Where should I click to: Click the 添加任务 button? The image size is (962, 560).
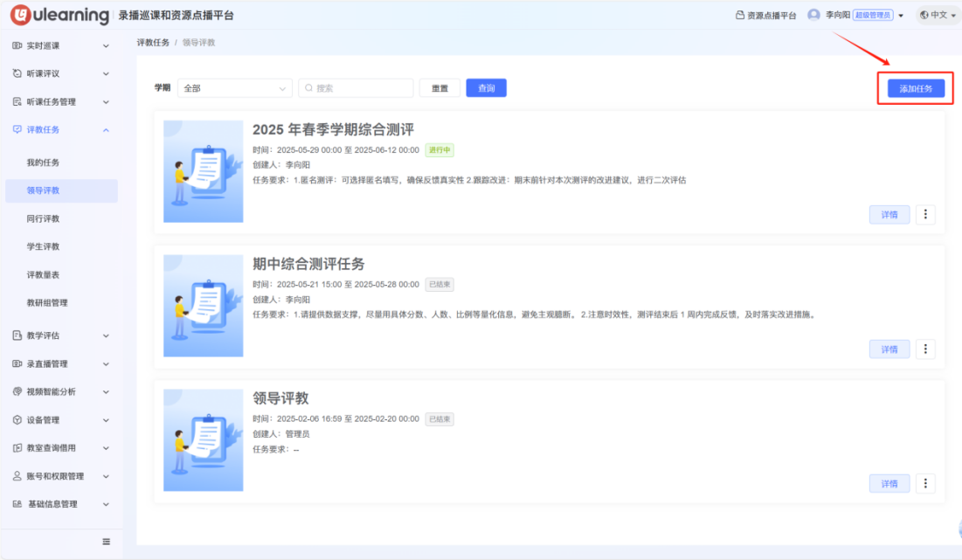[x=916, y=89]
